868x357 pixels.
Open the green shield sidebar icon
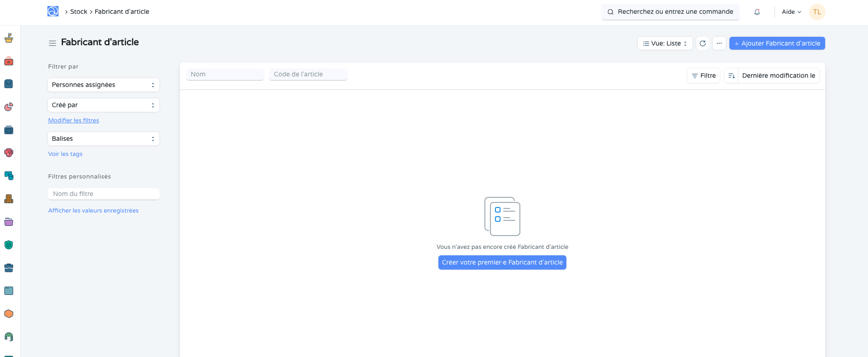click(9, 245)
